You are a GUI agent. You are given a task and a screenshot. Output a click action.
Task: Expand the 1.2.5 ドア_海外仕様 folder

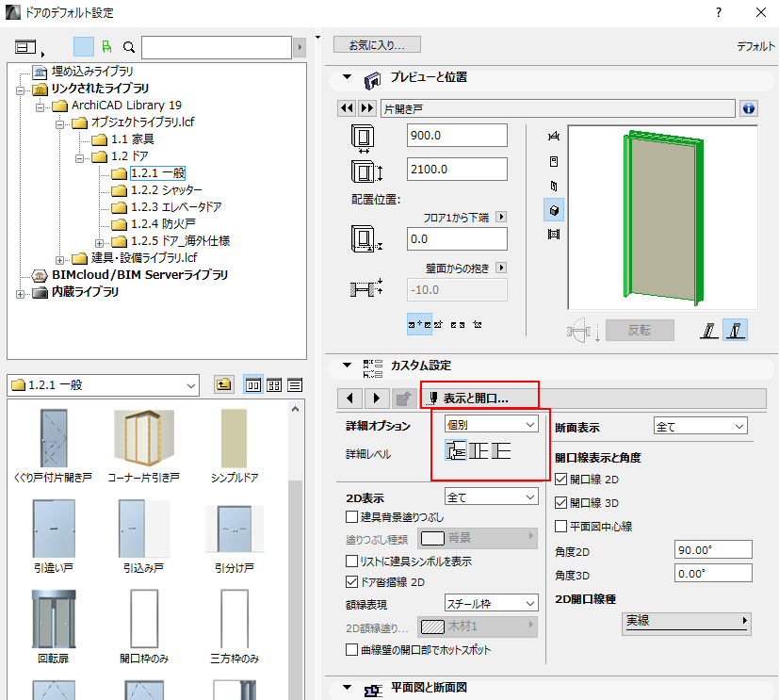click(x=99, y=243)
